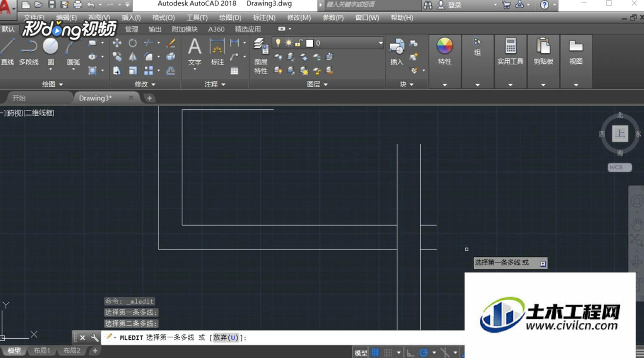Click the Trim tool icon

(x=148, y=43)
